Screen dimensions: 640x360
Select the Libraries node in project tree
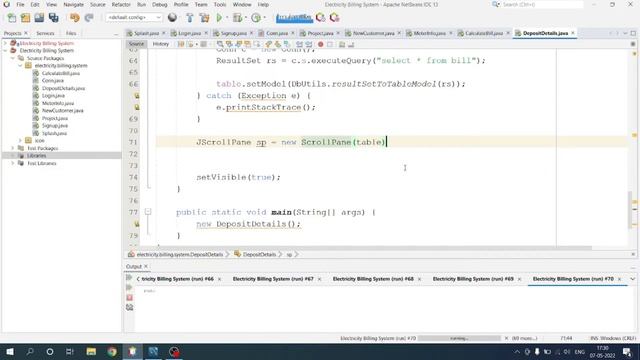point(36,156)
